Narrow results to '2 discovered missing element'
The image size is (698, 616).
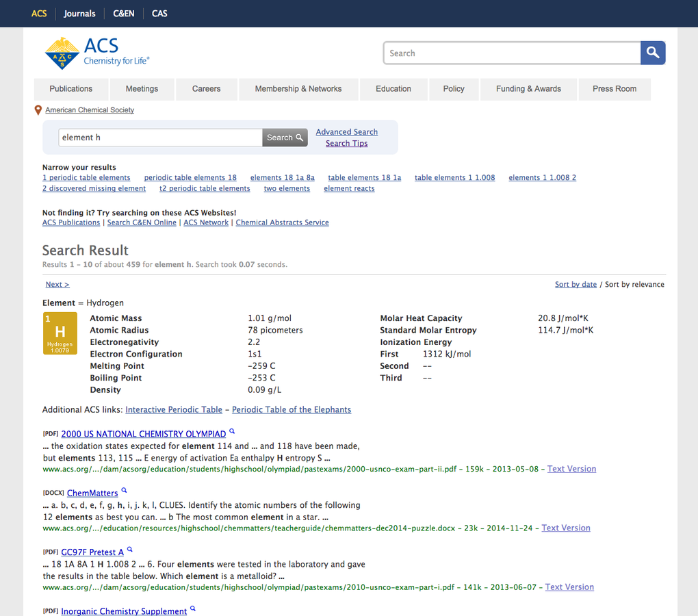[94, 188]
